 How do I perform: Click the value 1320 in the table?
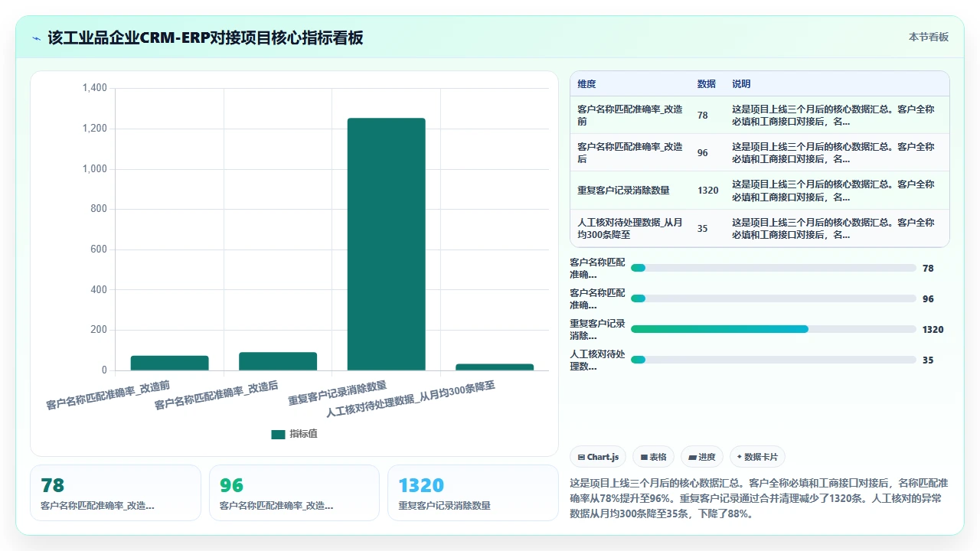(708, 191)
